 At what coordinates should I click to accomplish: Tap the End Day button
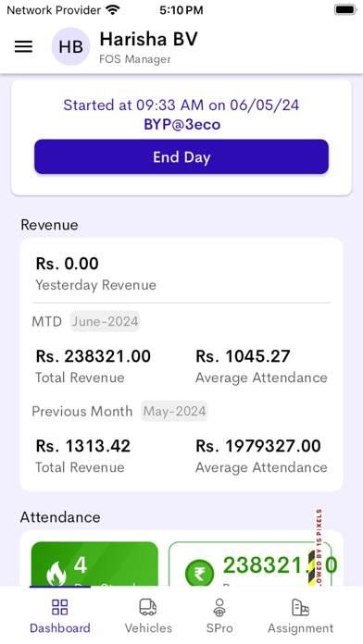(x=181, y=157)
